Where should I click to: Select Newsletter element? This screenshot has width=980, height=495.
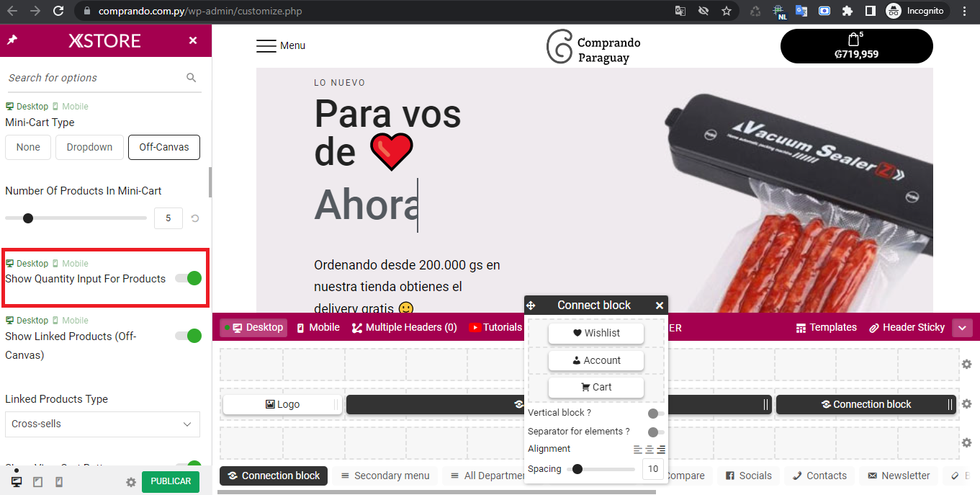click(x=899, y=476)
